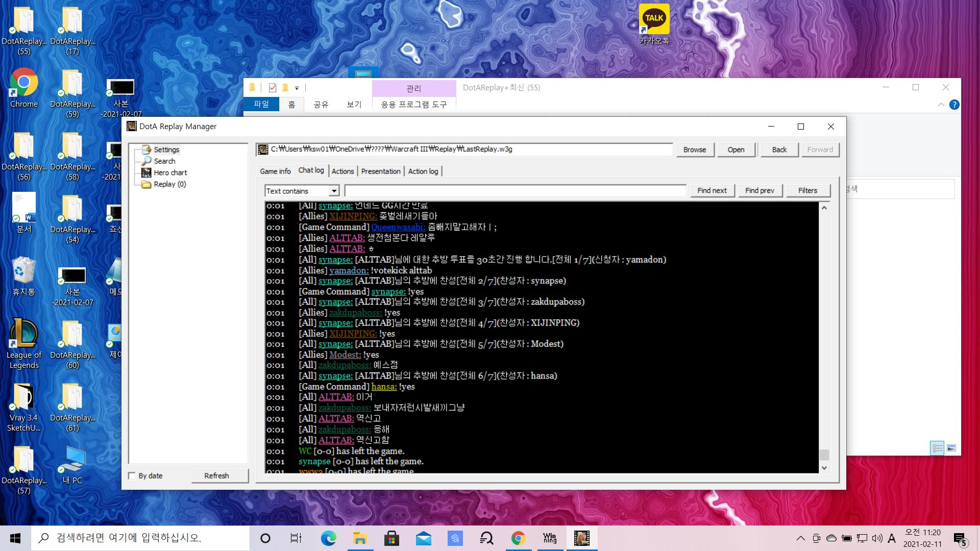Click chat log scrollbar down arrow

pos(824,468)
